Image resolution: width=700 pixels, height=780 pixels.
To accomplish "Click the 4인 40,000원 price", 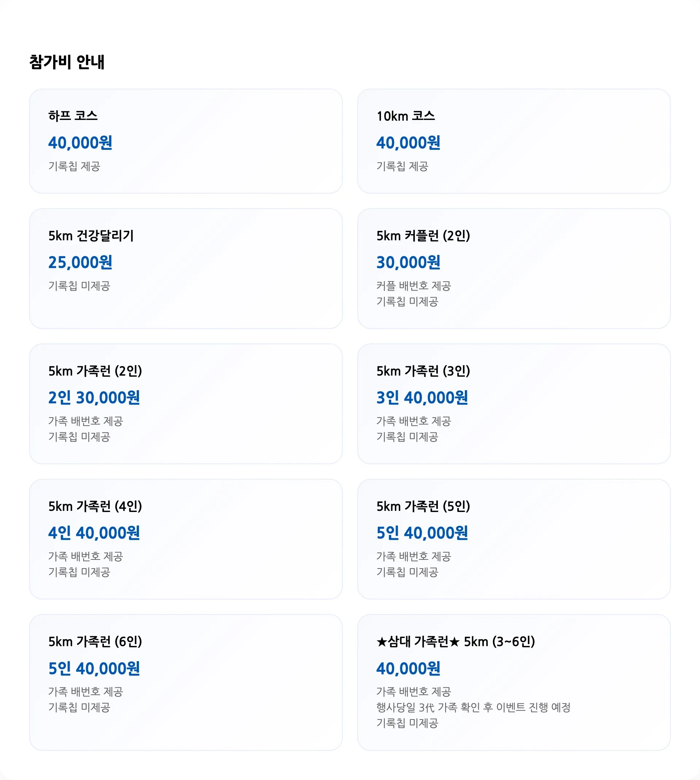I will tap(94, 533).
